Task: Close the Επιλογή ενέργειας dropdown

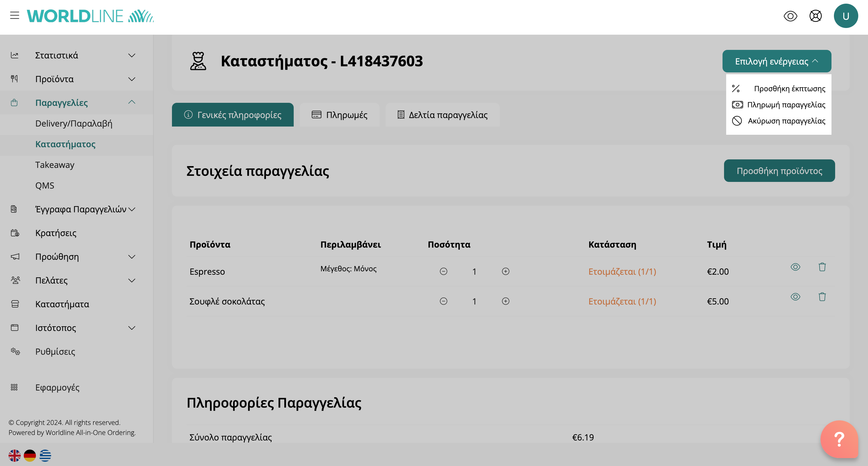Action: 776,61
